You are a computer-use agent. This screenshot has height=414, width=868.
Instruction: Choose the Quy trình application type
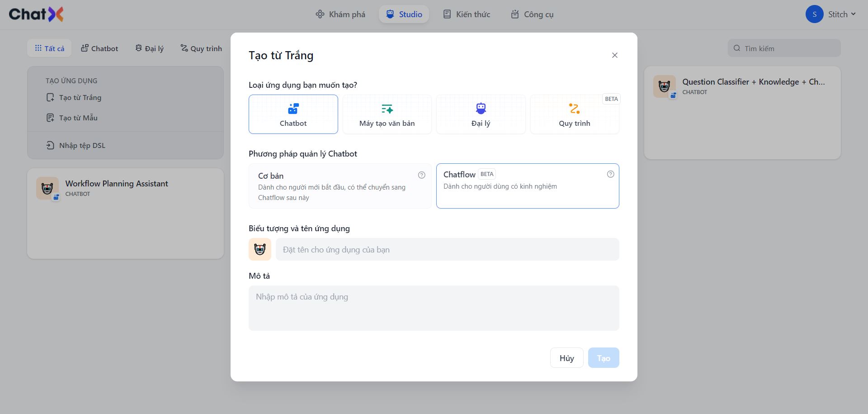pyautogui.click(x=574, y=114)
